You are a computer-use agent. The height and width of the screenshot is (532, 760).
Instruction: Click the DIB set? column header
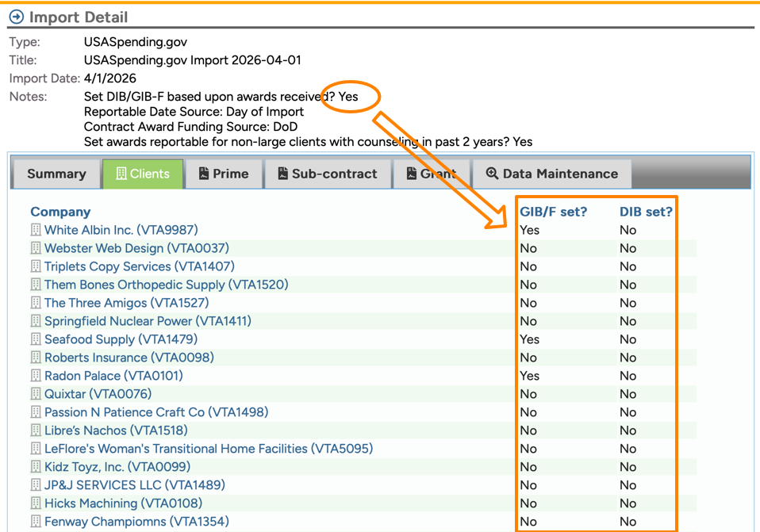click(x=646, y=212)
